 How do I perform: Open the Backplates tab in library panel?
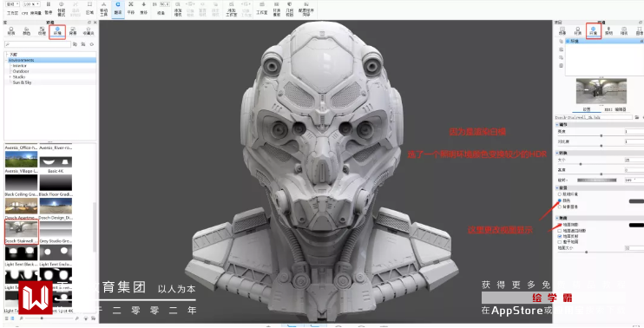[x=73, y=31]
